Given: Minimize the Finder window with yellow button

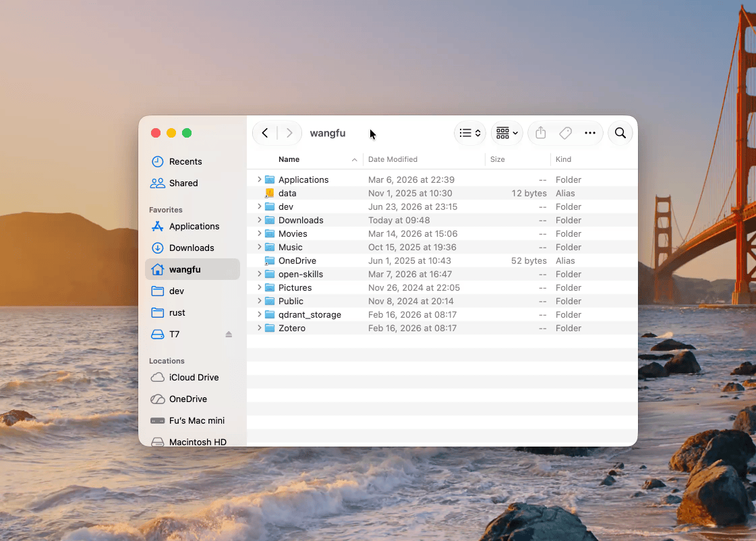Looking at the screenshot, I should (x=171, y=133).
